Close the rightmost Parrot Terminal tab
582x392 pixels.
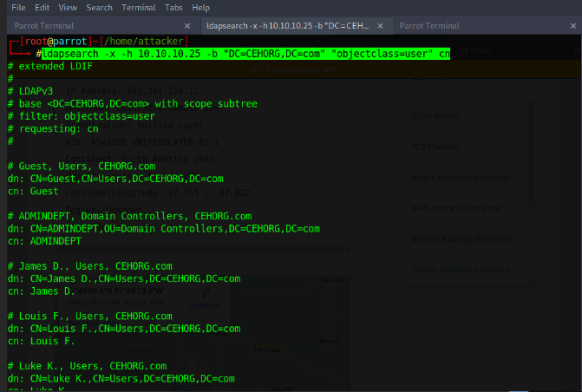(572, 26)
